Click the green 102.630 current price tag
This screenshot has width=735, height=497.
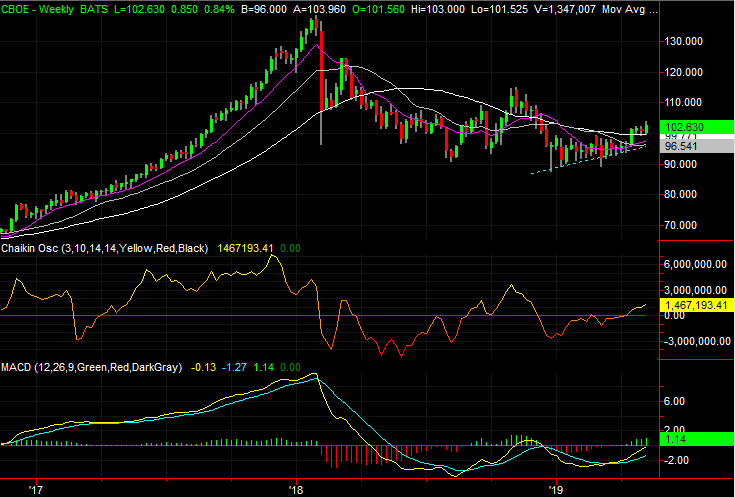(691, 127)
